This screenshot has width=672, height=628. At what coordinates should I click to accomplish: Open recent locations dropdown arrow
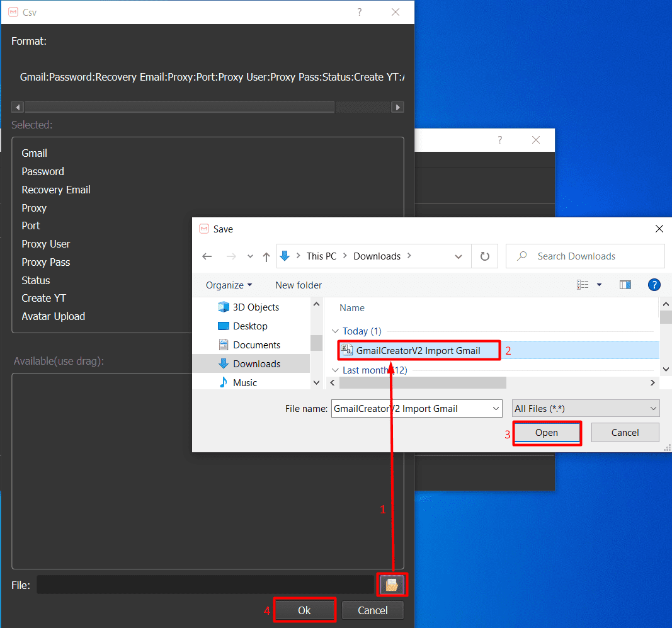(250, 256)
